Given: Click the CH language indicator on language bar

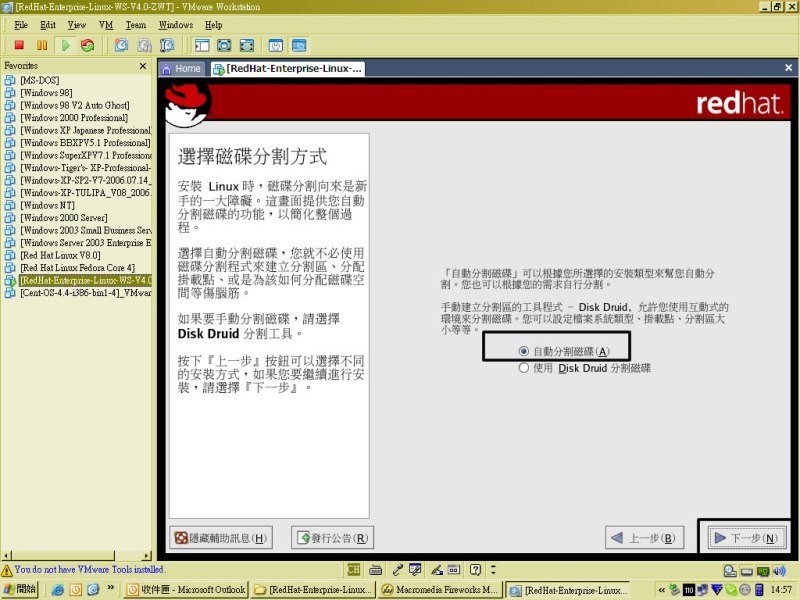Looking at the screenshot, I should pos(353,569).
